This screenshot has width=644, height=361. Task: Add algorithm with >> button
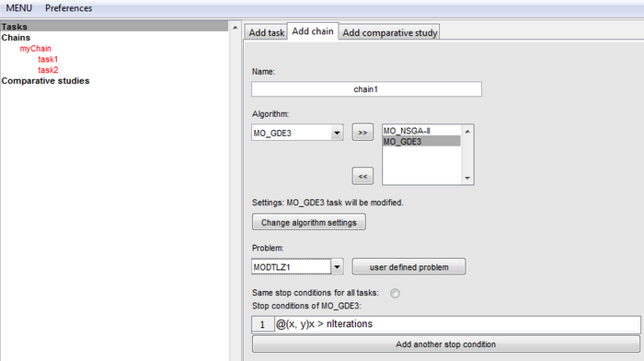point(362,133)
